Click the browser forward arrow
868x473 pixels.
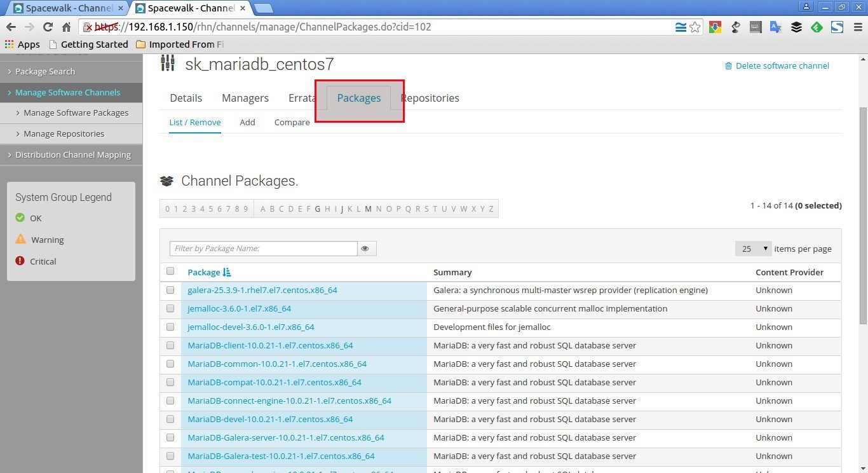point(29,27)
